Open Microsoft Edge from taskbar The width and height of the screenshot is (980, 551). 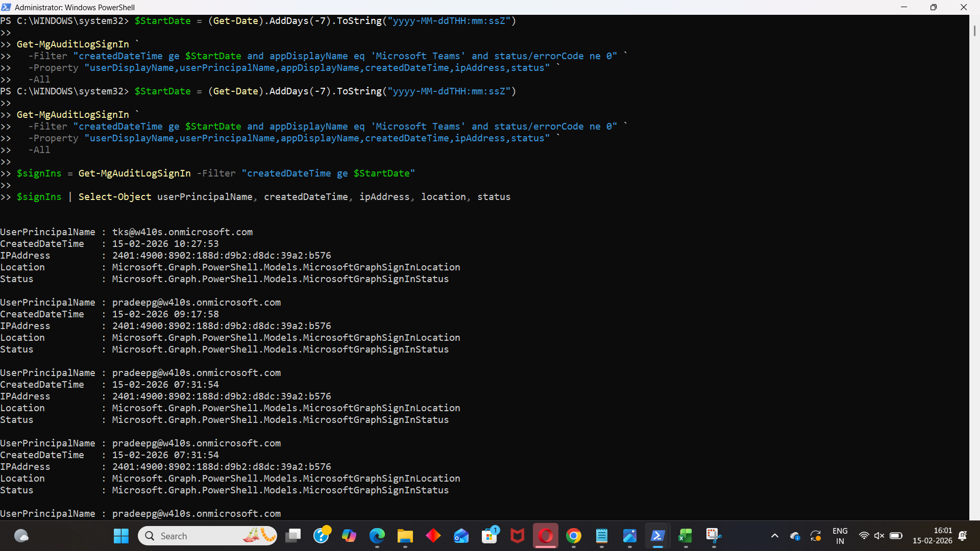tap(377, 536)
